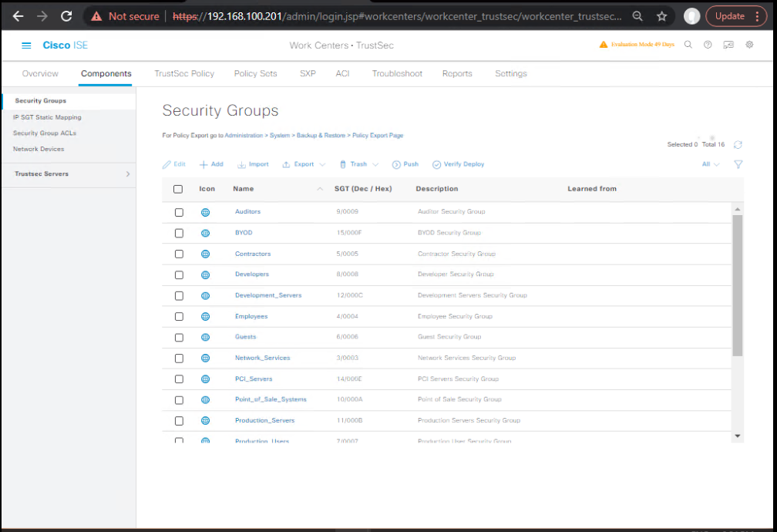Click the Import button
The width and height of the screenshot is (777, 532).
click(x=253, y=164)
